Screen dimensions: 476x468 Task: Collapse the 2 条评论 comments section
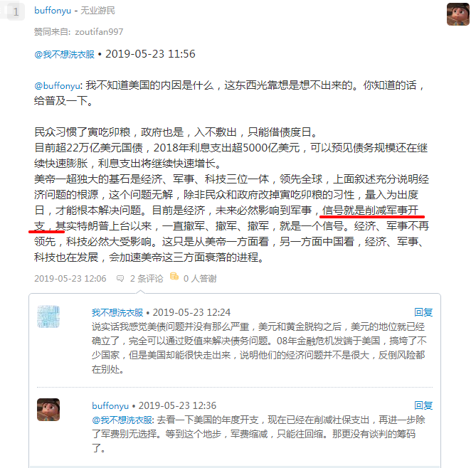147,278
